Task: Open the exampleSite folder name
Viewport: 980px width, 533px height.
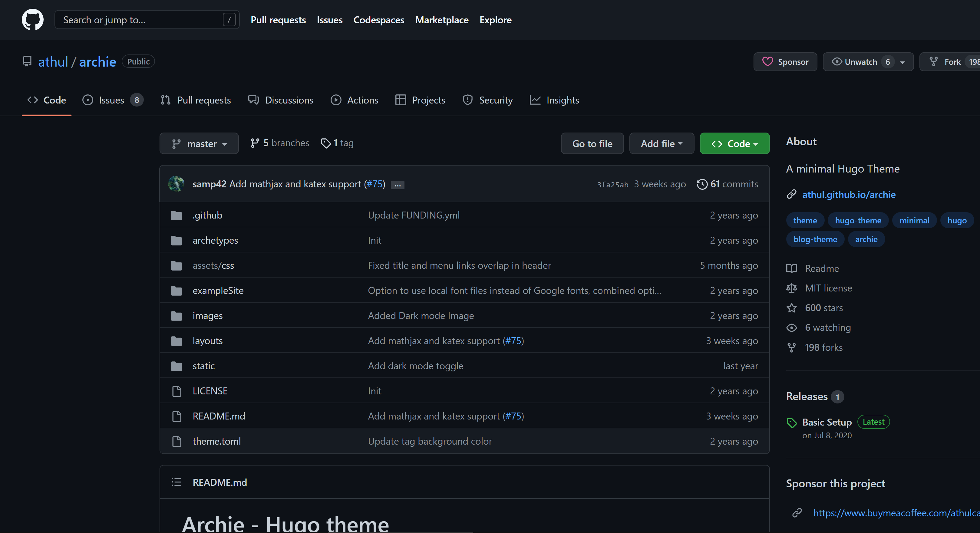Action: coord(218,291)
